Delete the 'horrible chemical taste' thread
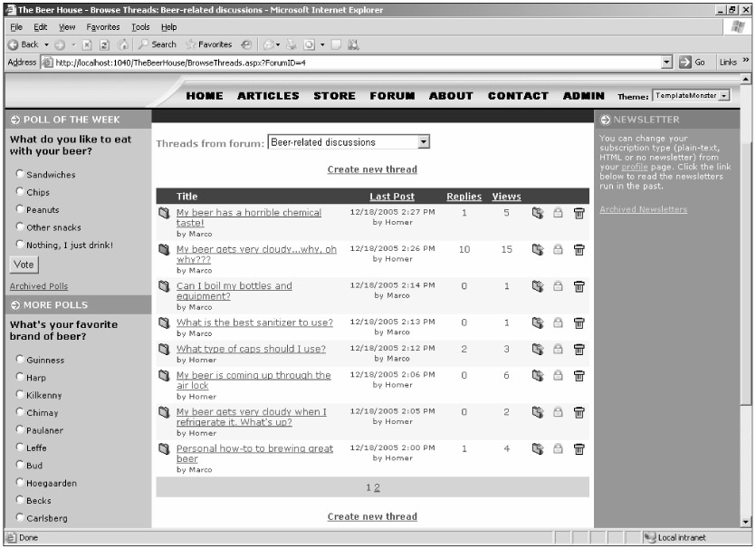The width and height of the screenshot is (756, 549). pyautogui.click(x=579, y=214)
